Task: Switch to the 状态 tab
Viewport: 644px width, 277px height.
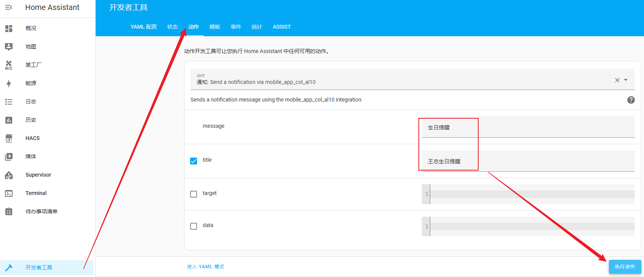Action: pyautogui.click(x=173, y=27)
